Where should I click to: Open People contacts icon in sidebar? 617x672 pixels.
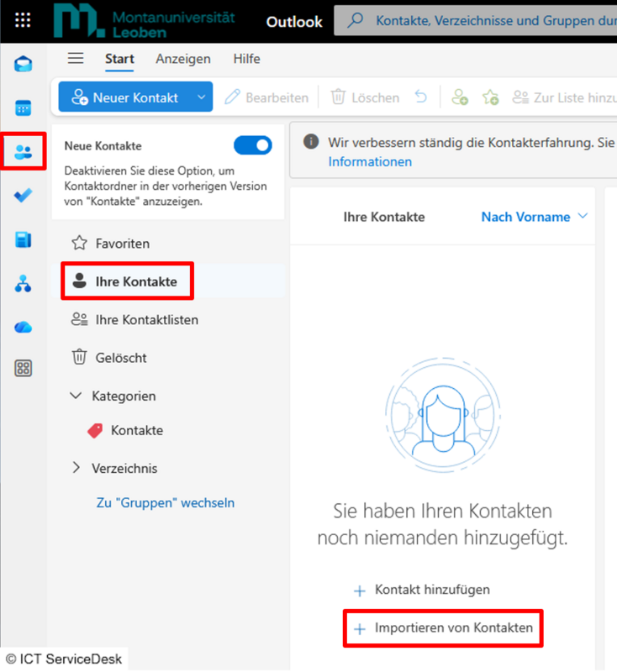click(x=24, y=152)
